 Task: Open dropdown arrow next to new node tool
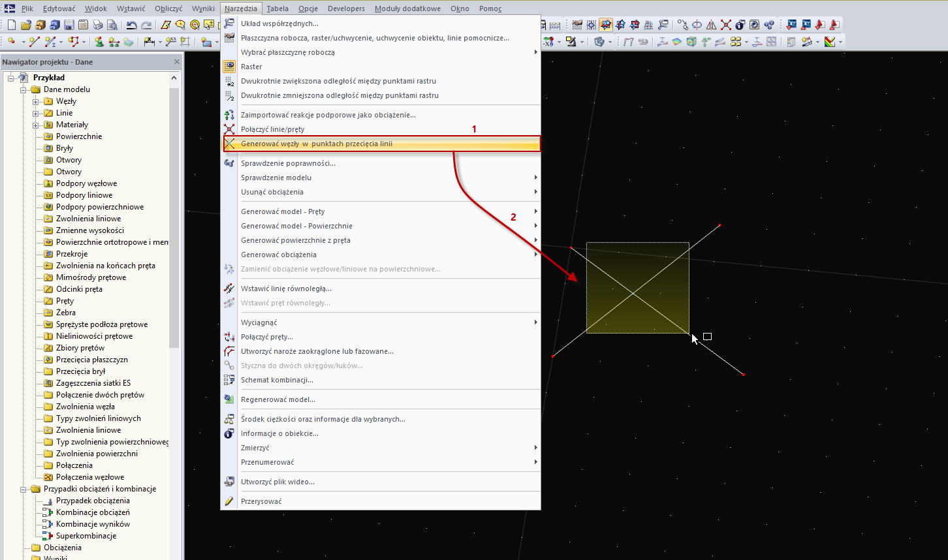(24, 42)
